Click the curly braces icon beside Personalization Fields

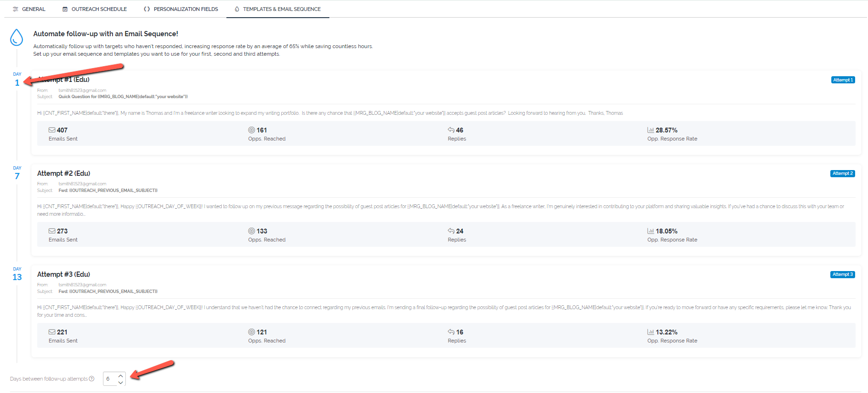click(x=147, y=9)
